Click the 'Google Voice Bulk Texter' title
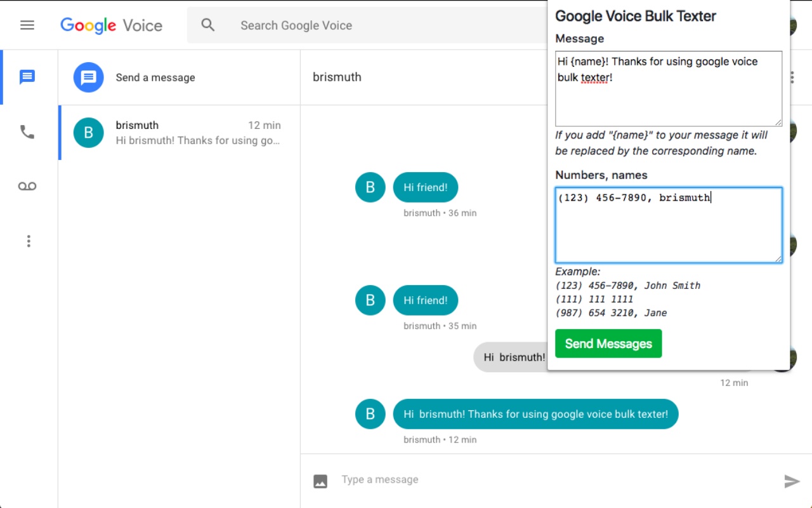The height and width of the screenshot is (508, 812). (636, 17)
